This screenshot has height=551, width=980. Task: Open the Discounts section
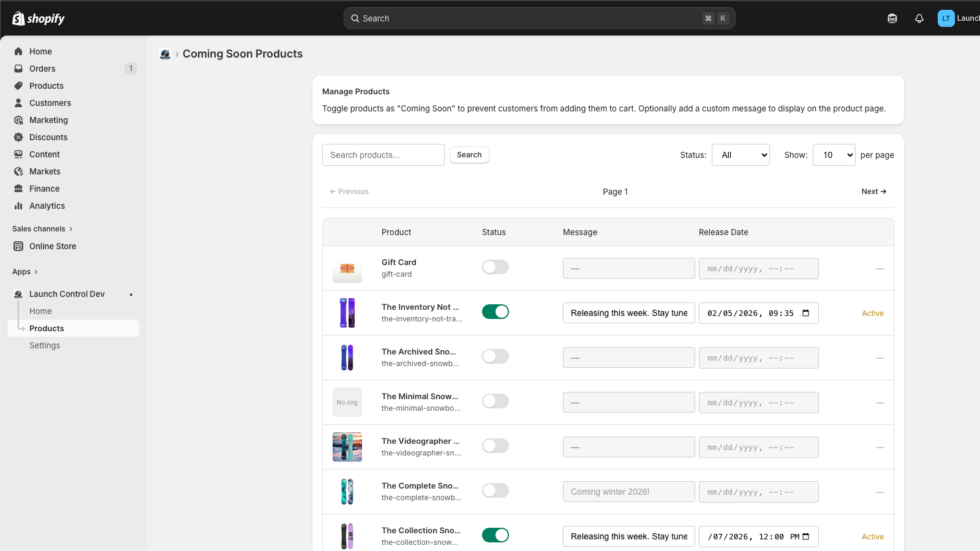click(x=48, y=137)
